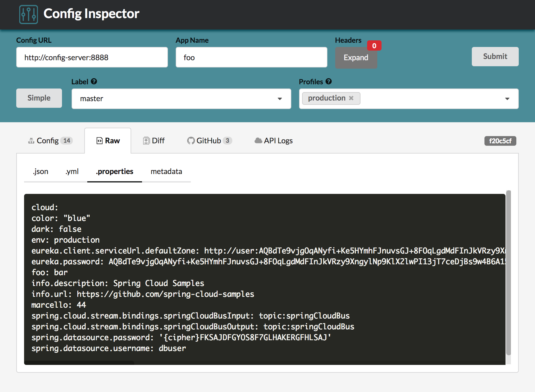Click the GitHub octocat icon
535x392 pixels.
tap(191, 141)
